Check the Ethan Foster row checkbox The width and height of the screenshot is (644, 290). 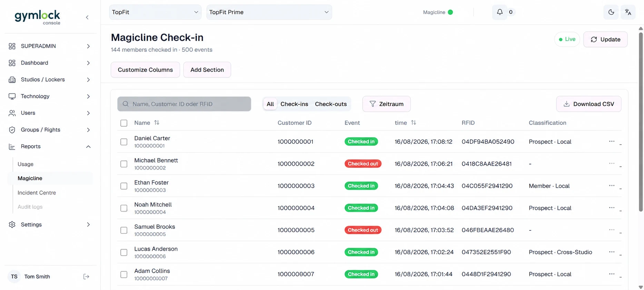point(124,186)
